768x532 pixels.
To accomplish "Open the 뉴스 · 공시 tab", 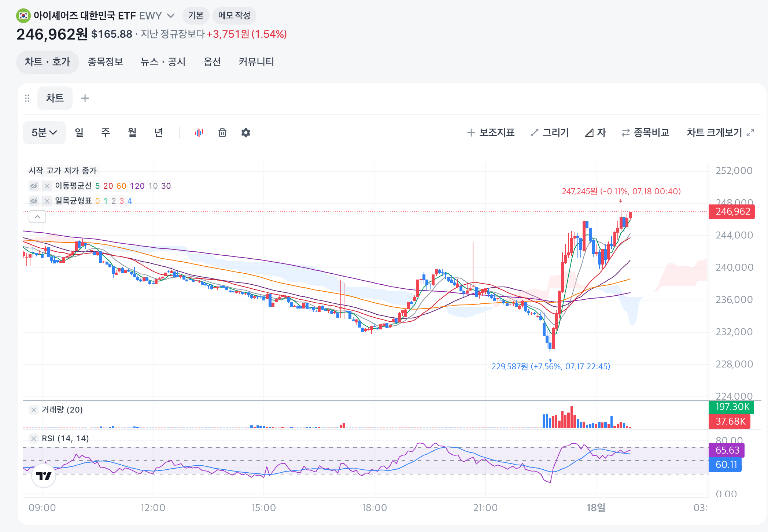I will click(163, 62).
